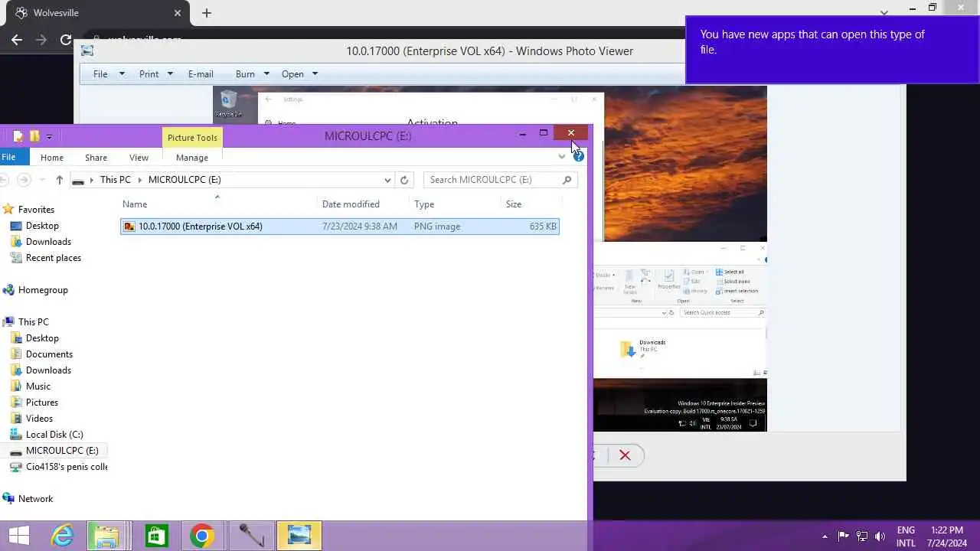Click the Picture Tools contextual tab header
The height and width of the screenshot is (551, 980).
click(192, 138)
